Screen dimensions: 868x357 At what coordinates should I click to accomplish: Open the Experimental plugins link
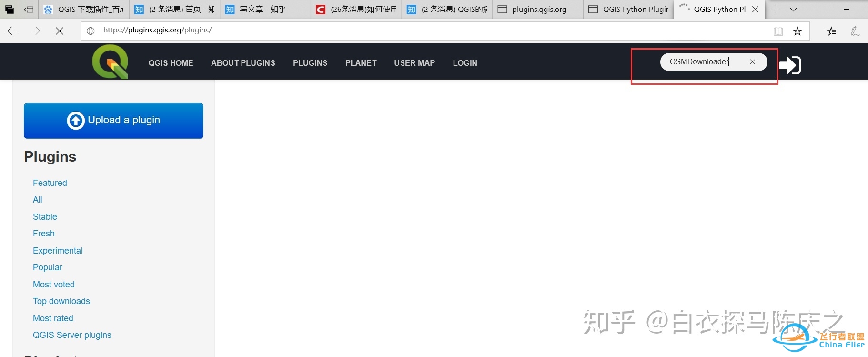tap(58, 251)
